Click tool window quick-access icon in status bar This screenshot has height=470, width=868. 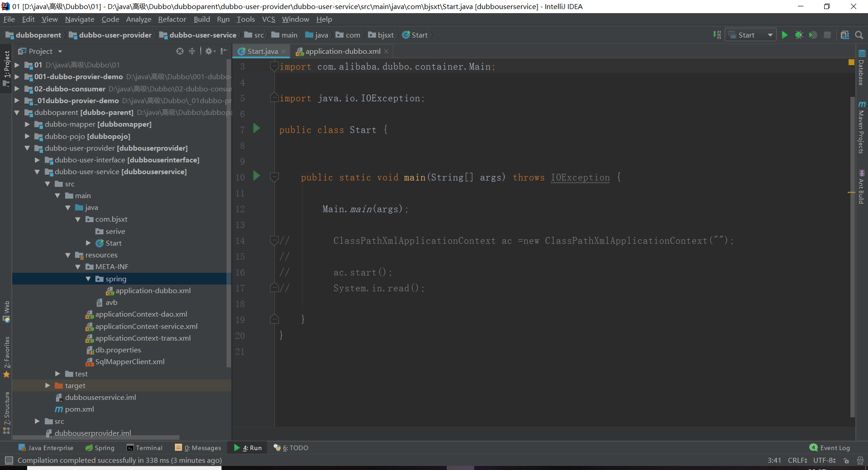point(9,460)
